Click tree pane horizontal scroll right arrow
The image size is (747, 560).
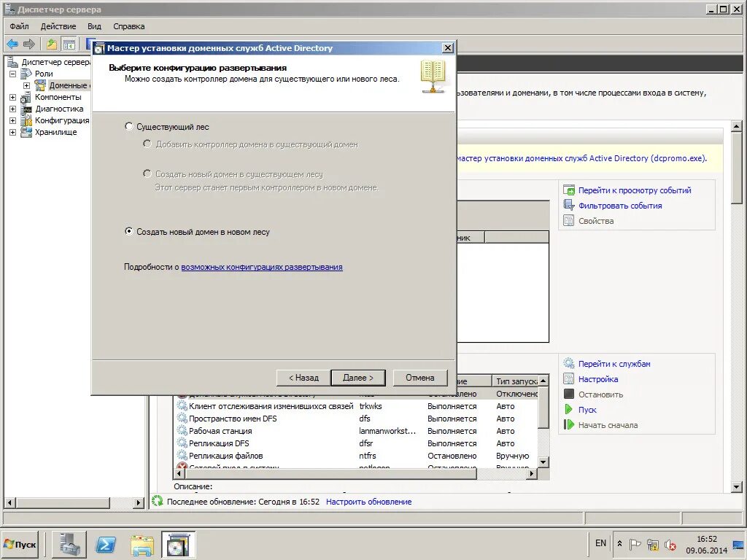pyautogui.click(x=139, y=502)
